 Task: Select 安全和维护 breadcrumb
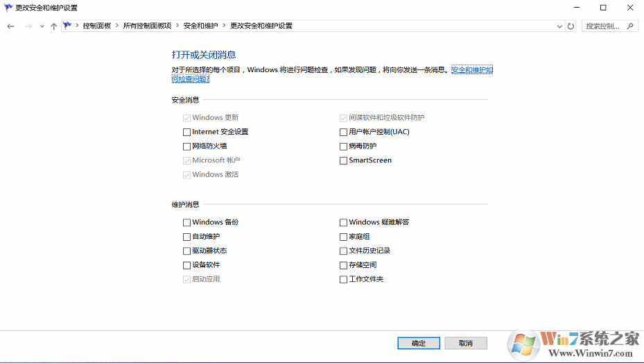pyautogui.click(x=200, y=26)
